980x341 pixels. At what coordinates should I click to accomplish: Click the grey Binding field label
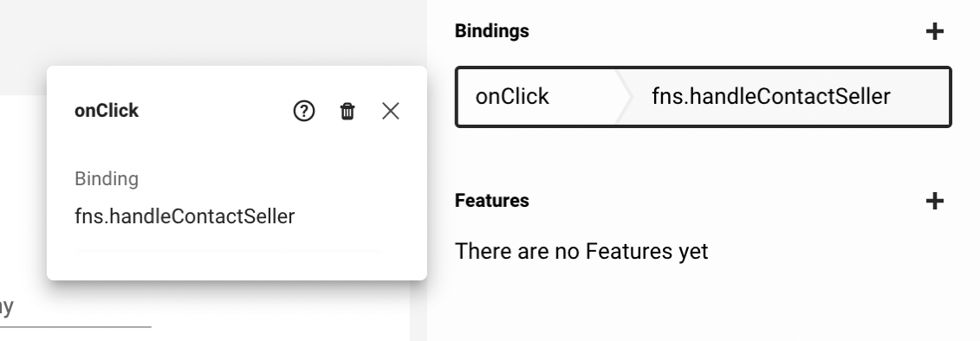tap(107, 178)
